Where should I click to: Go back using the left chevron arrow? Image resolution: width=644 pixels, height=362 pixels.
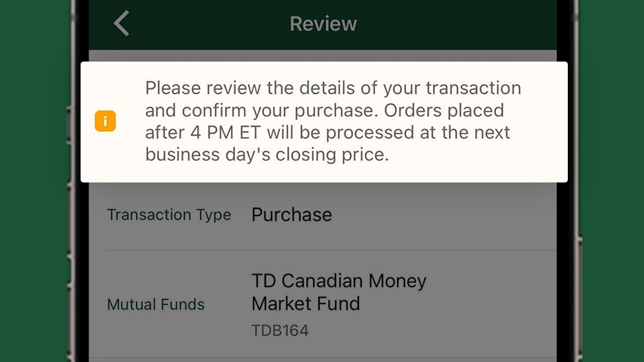(x=122, y=23)
